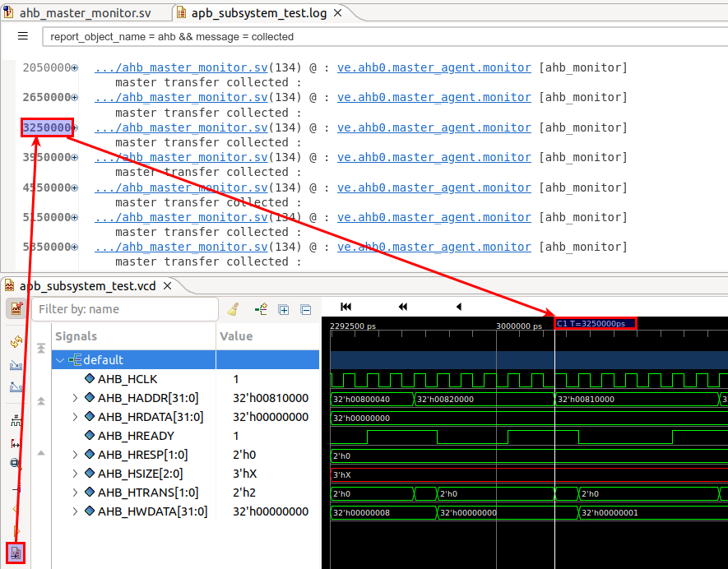Select the expand-all signals icon
728x569 pixels.
point(283,309)
